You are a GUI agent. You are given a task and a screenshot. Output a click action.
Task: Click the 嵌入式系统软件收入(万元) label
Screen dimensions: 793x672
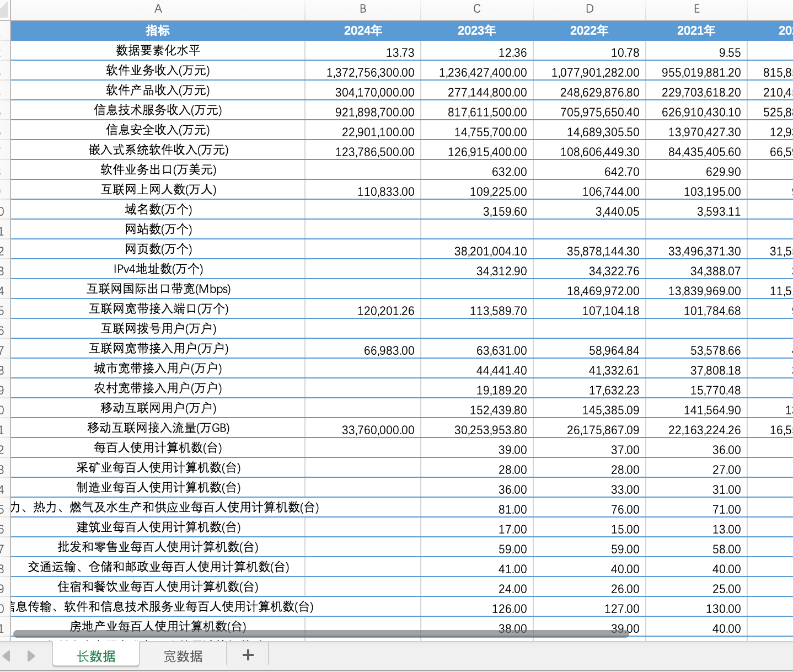(158, 150)
